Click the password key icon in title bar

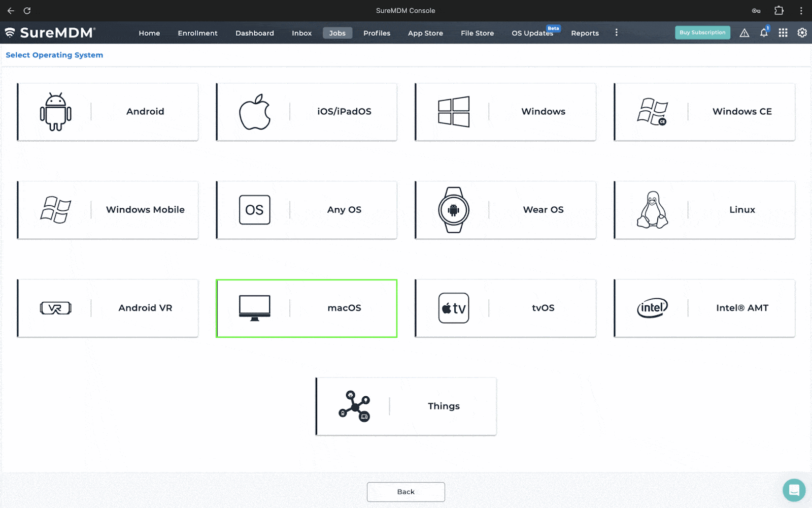tap(756, 11)
